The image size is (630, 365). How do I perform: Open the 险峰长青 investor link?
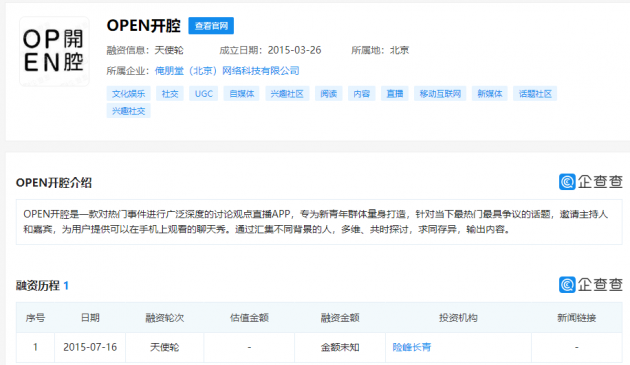[412, 347]
